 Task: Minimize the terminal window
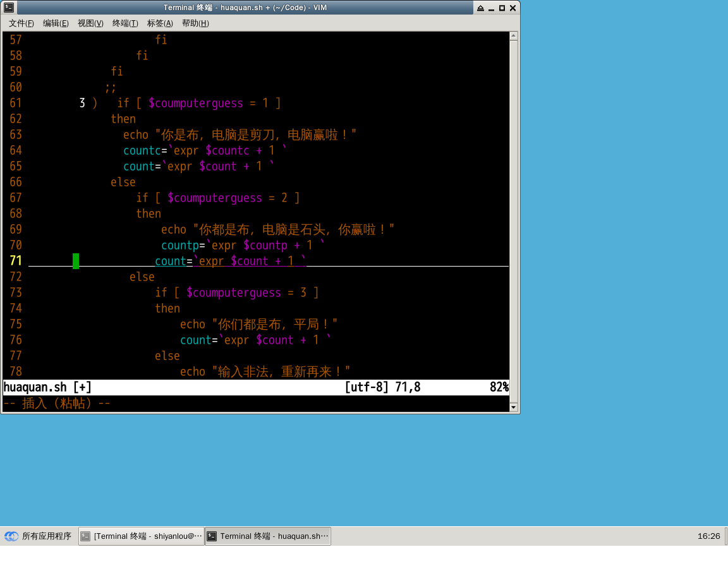point(491,8)
